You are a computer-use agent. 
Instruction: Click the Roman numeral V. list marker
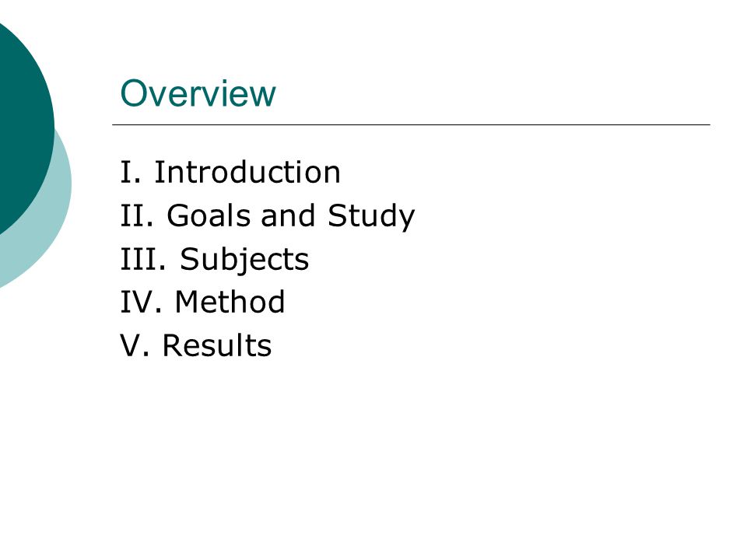pos(135,345)
